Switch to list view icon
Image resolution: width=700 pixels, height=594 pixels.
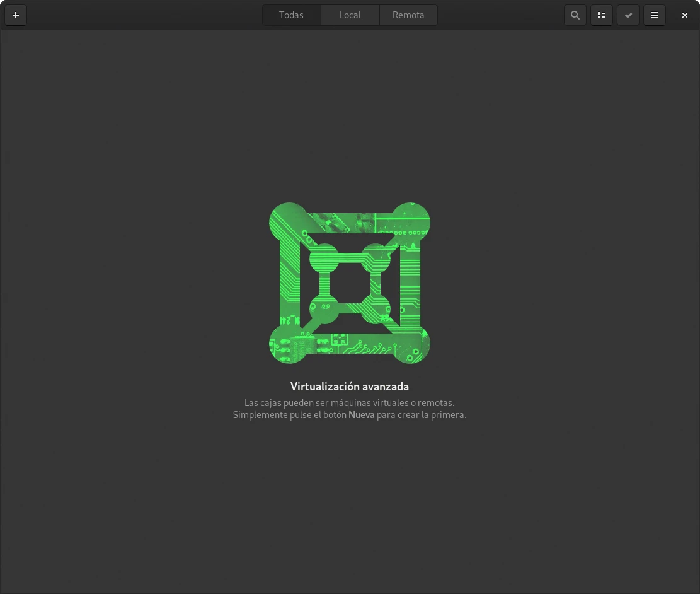(x=602, y=15)
